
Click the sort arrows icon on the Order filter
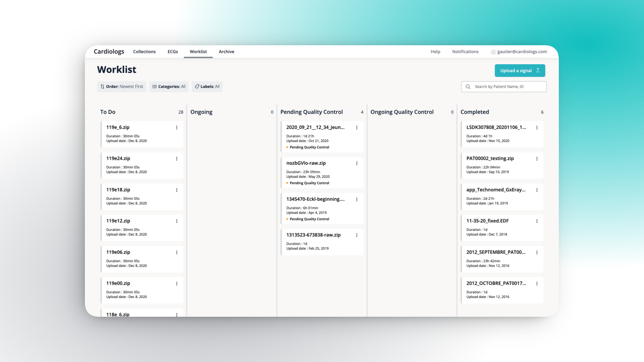tap(102, 86)
